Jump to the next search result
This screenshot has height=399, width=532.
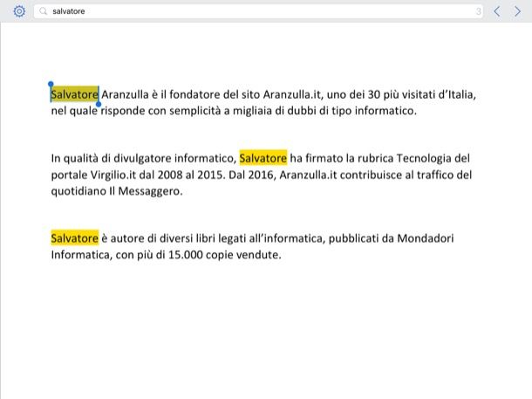pyautogui.click(x=517, y=11)
